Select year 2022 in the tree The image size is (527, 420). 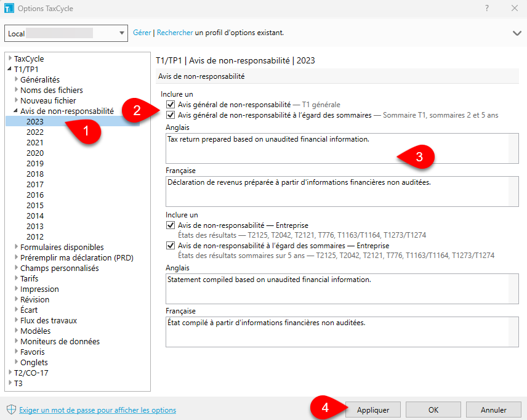coord(35,132)
